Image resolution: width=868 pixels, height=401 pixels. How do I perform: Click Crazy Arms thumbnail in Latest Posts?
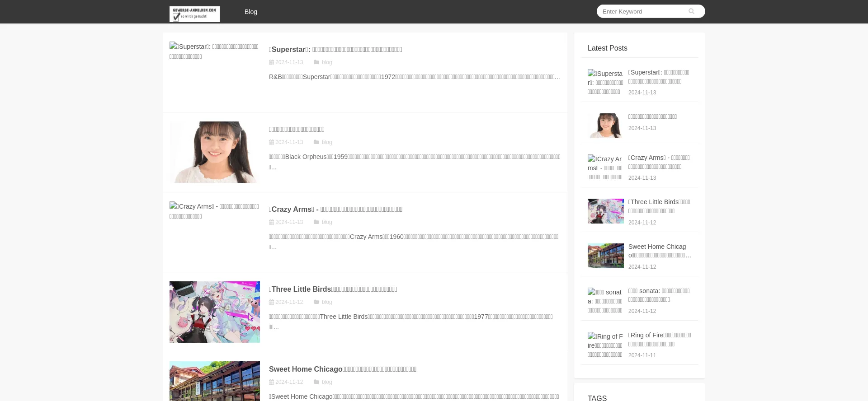pos(606,168)
